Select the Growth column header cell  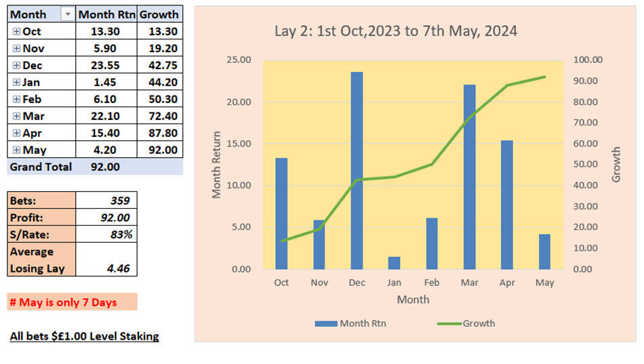(160, 14)
